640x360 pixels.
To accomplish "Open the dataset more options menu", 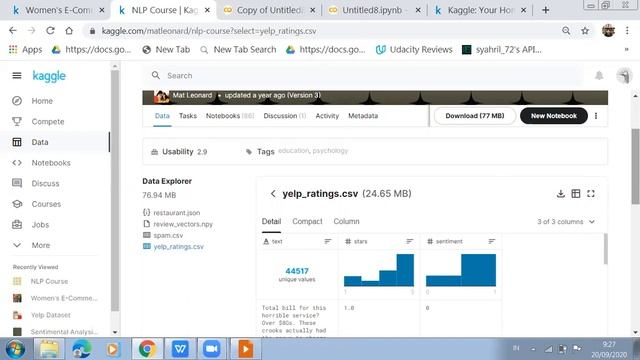I will (x=596, y=116).
